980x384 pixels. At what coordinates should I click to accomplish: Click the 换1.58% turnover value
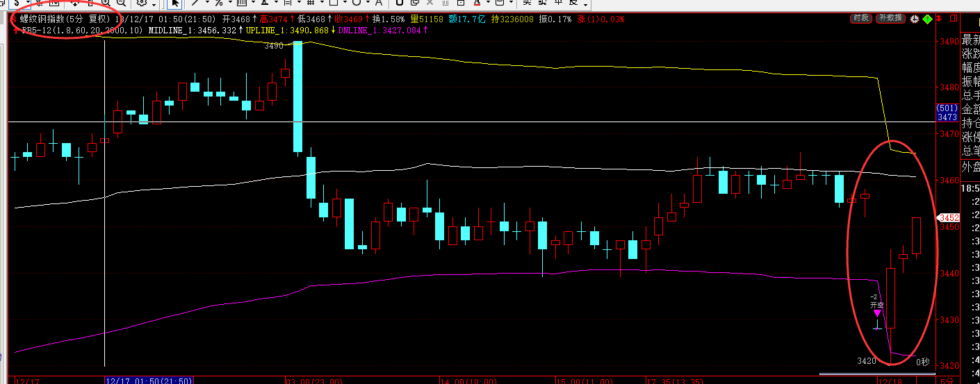[x=389, y=19]
